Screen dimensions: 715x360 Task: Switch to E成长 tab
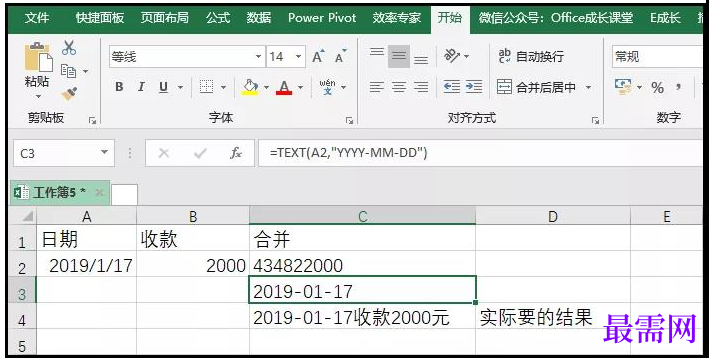(x=665, y=18)
